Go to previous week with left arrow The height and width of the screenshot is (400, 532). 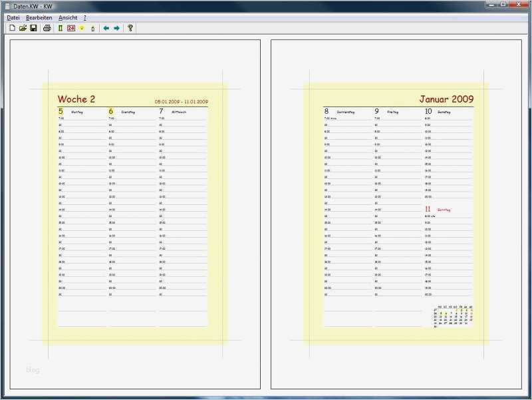coord(106,28)
